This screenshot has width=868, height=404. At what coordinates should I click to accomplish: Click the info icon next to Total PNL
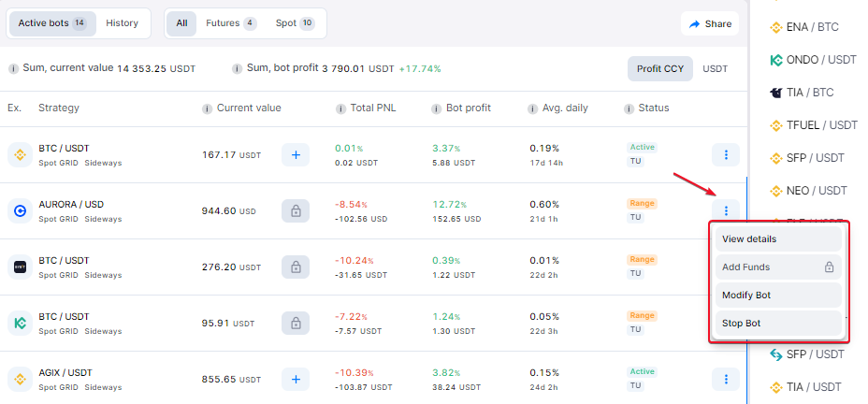click(341, 108)
